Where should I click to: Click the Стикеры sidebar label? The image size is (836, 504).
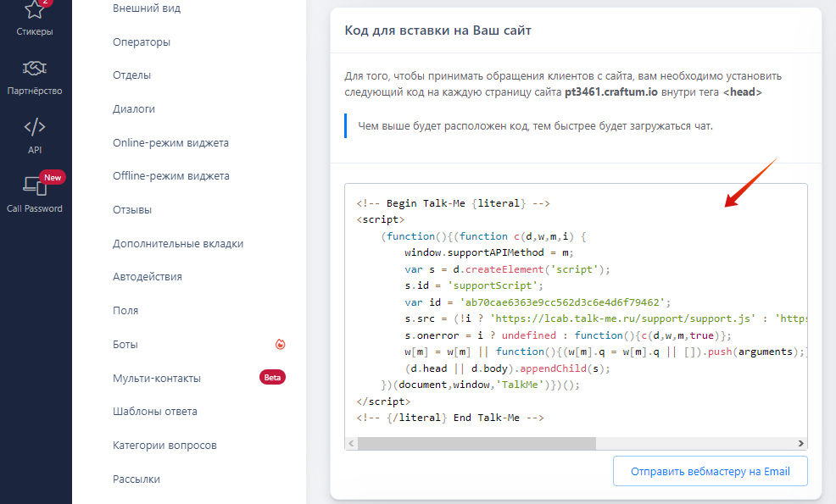coord(35,31)
